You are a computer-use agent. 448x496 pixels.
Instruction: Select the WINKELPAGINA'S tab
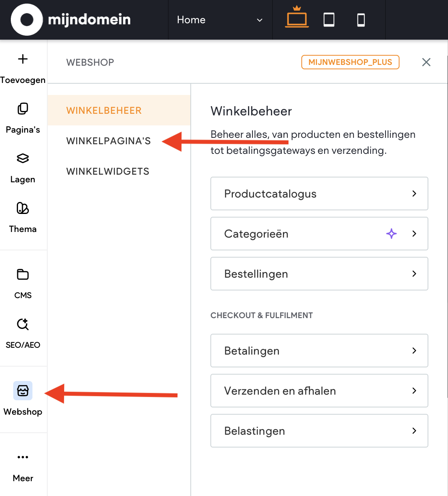click(x=109, y=141)
